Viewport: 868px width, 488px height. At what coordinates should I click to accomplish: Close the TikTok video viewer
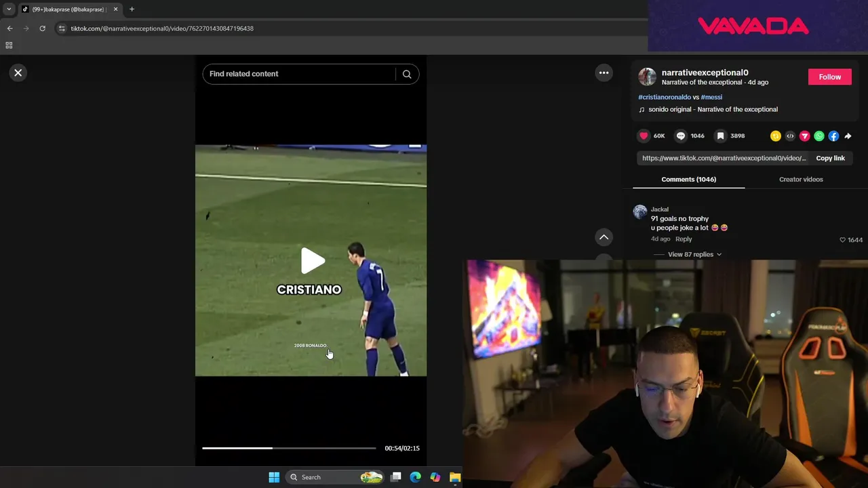[18, 73]
